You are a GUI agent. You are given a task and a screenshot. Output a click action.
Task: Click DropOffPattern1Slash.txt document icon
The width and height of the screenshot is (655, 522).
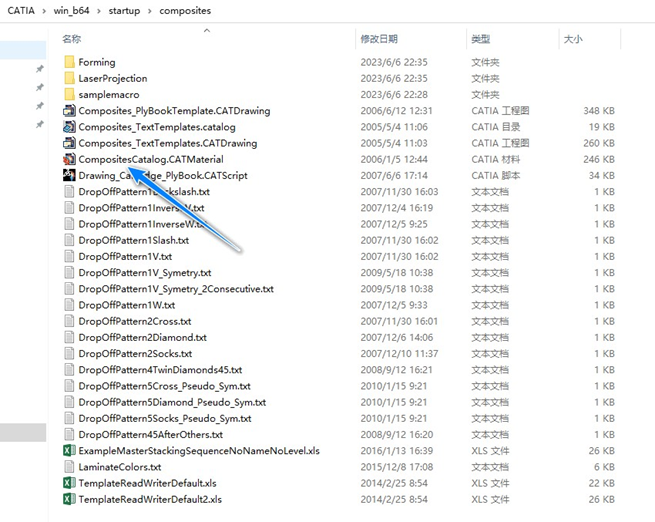[69, 241]
